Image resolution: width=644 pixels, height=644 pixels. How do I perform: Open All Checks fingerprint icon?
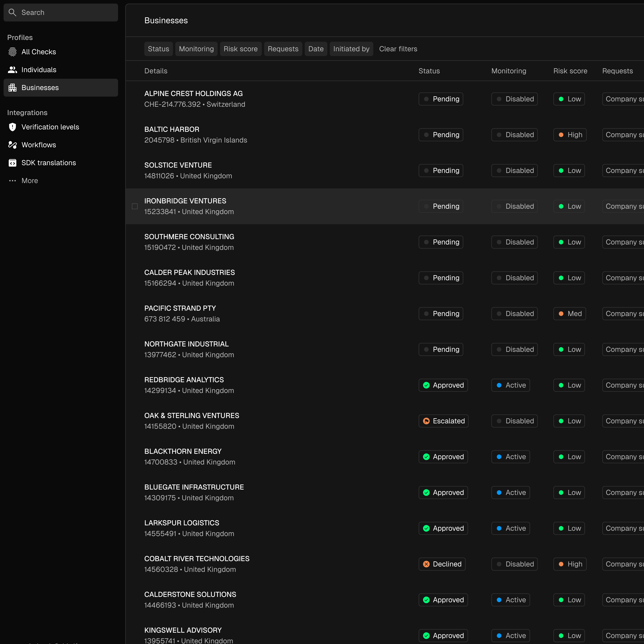point(12,52)
